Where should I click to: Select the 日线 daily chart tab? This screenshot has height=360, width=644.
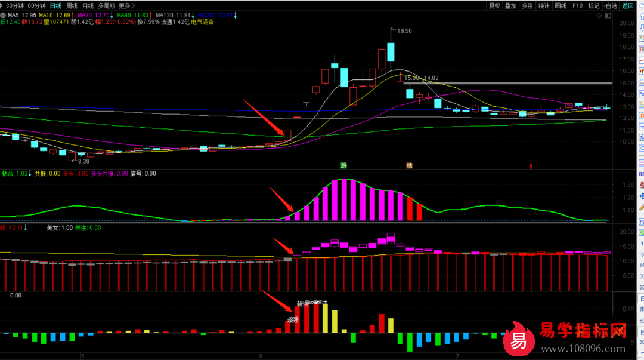(55, 6)
